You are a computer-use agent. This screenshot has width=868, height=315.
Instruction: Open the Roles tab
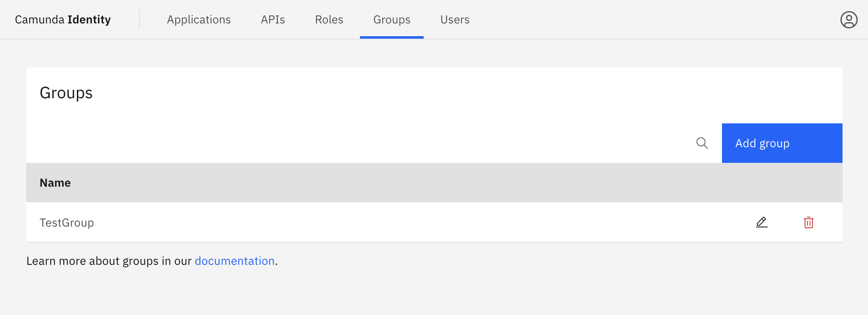point(329,19)
